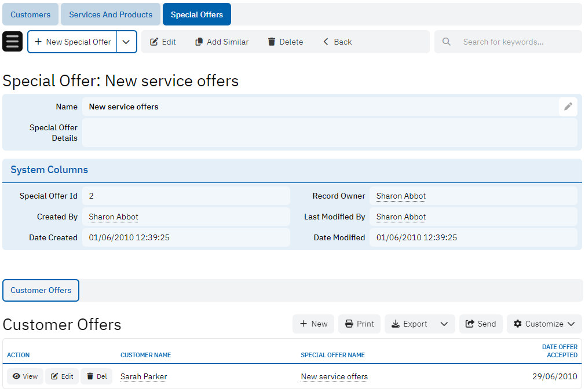Focus the keyword search field
Screen dimensions: 585x392
click(515, 42)
